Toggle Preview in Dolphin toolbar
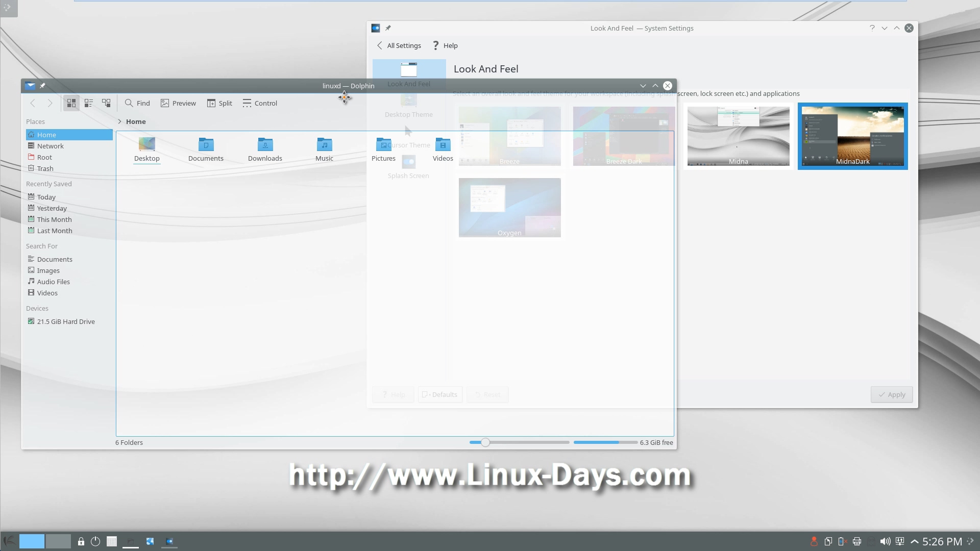The image size is (980, 551). pos(178,103)
